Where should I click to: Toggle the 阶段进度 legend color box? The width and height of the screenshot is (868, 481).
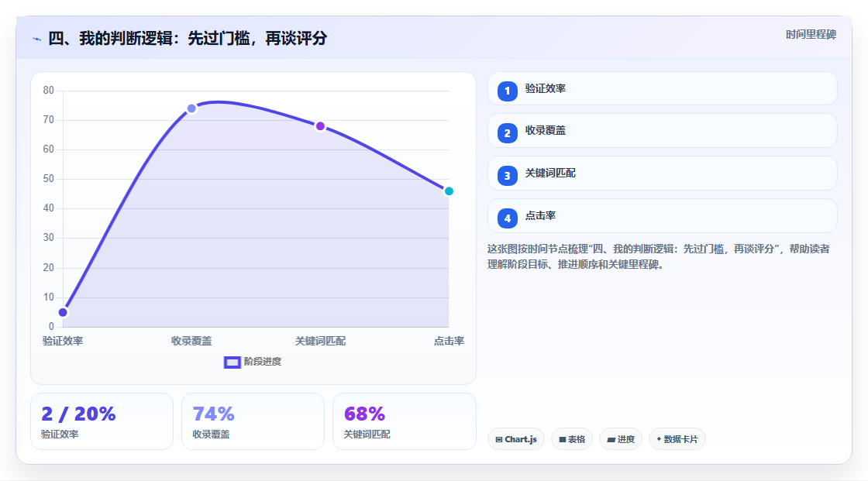(232, 362)
